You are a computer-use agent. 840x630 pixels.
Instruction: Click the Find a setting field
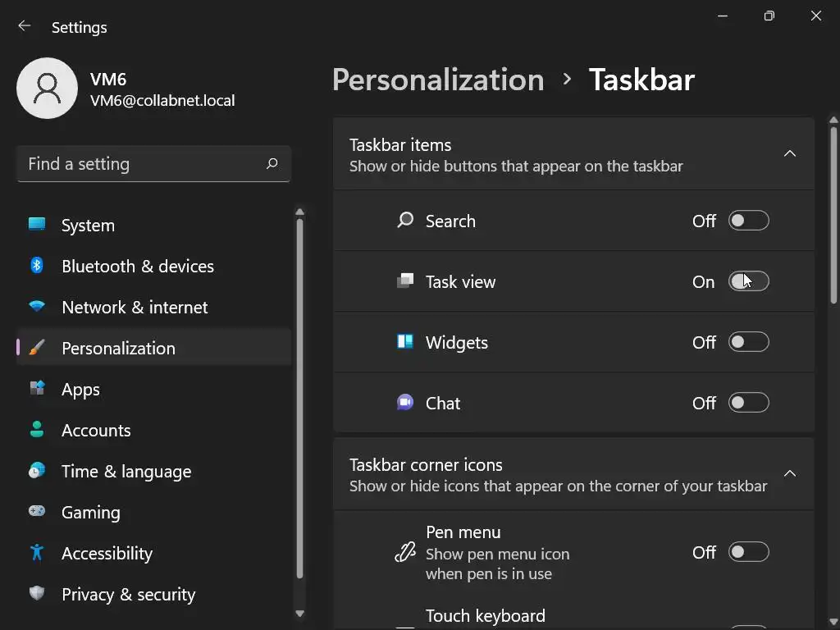pos(144,164)
